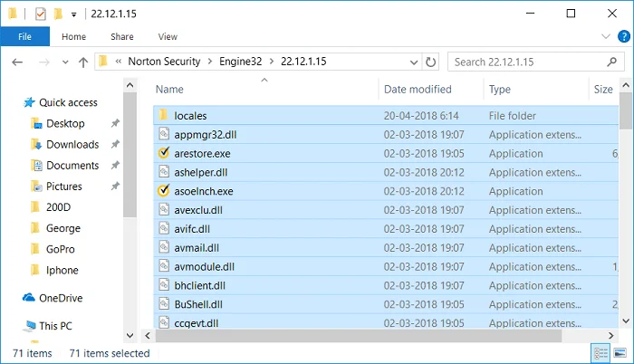Click the file list horizontal scroll right arrow
Image resolution: width=634 pixels, height=364 pixels.
point(610,336)
